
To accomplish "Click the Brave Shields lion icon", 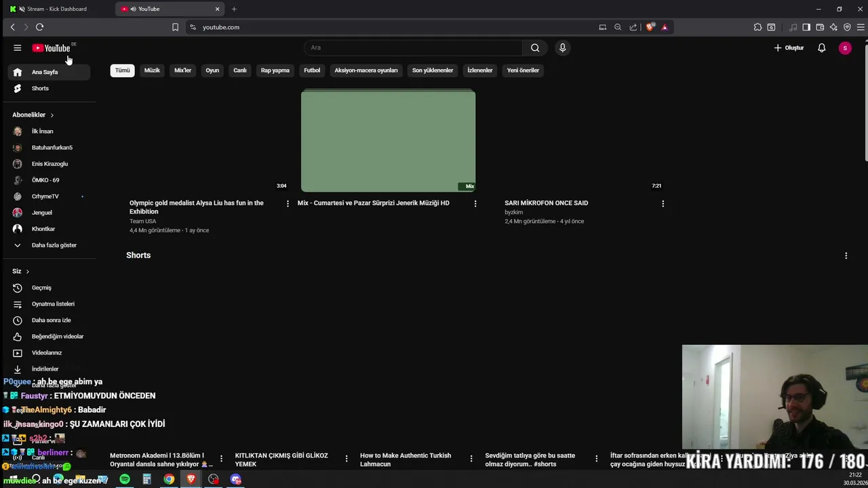I will 650,27.
